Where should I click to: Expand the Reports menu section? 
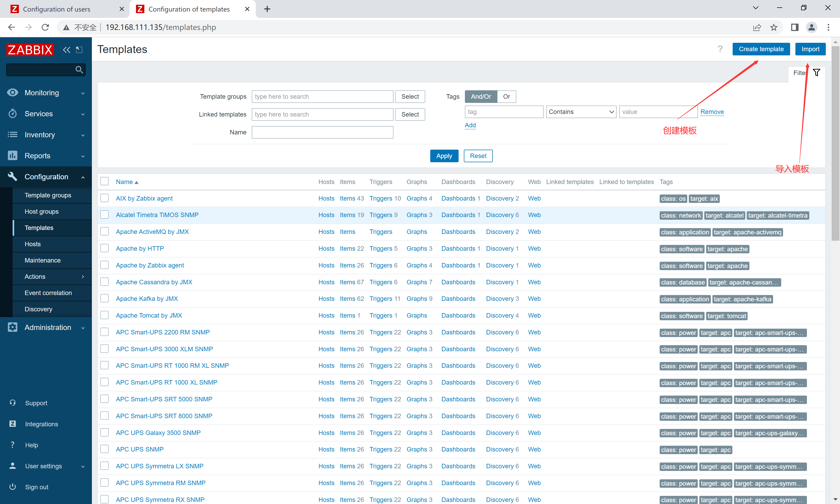(83, 156)
